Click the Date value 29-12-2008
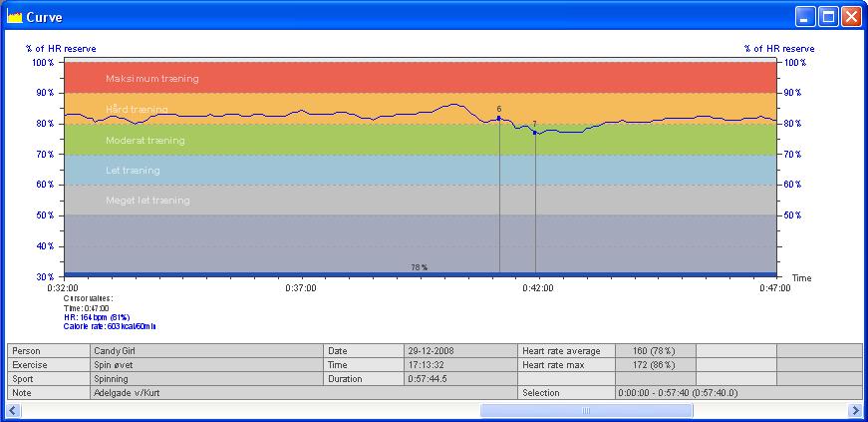The image size is (868, 422). point(460,351)
